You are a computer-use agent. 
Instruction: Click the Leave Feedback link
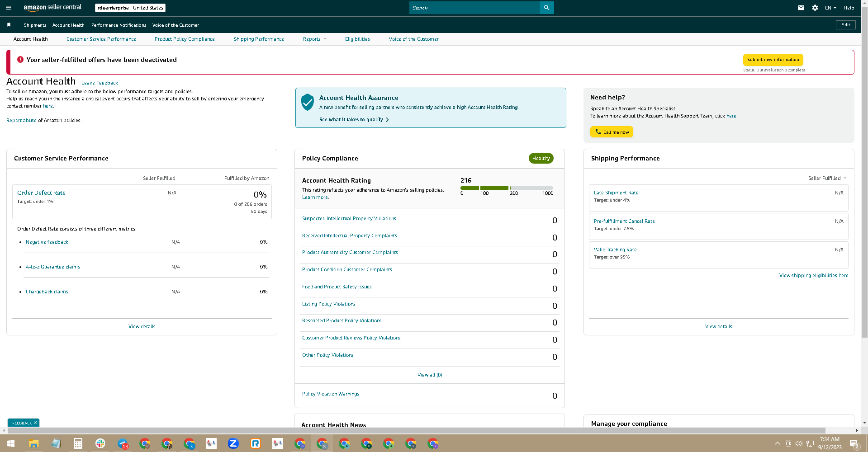point(100,83)
